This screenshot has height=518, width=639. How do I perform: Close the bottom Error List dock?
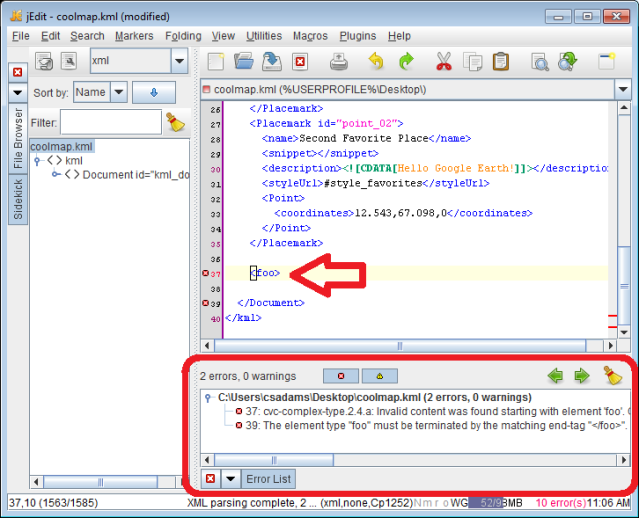click(210, 478)
